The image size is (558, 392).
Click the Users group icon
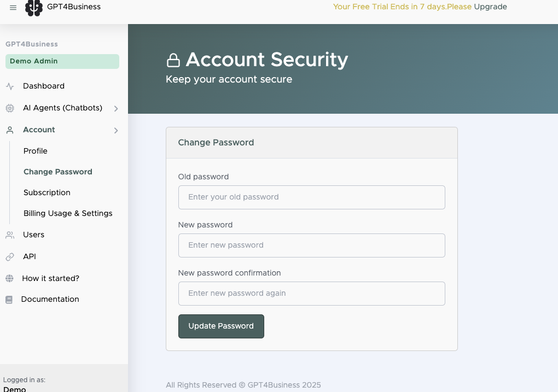[10, 235]
